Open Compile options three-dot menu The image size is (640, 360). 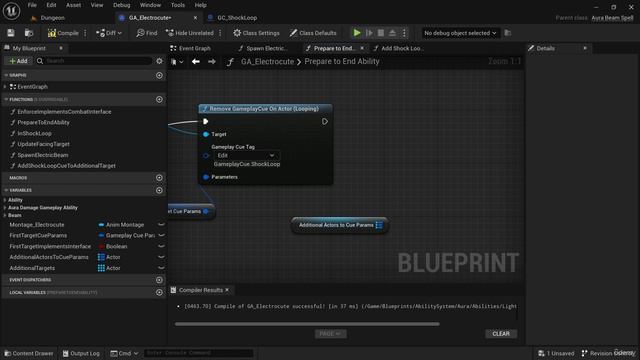click(x=85, y=33)
